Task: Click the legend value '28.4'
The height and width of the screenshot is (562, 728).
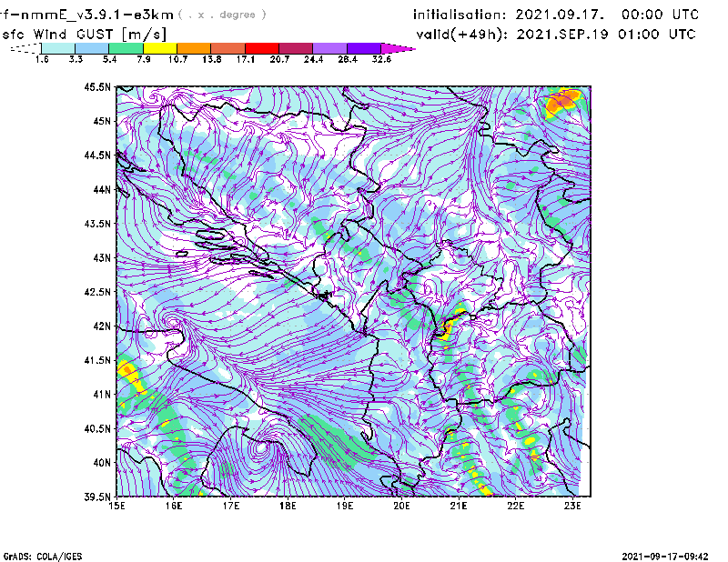Action: pyautogui.click(x=348, y=59)
